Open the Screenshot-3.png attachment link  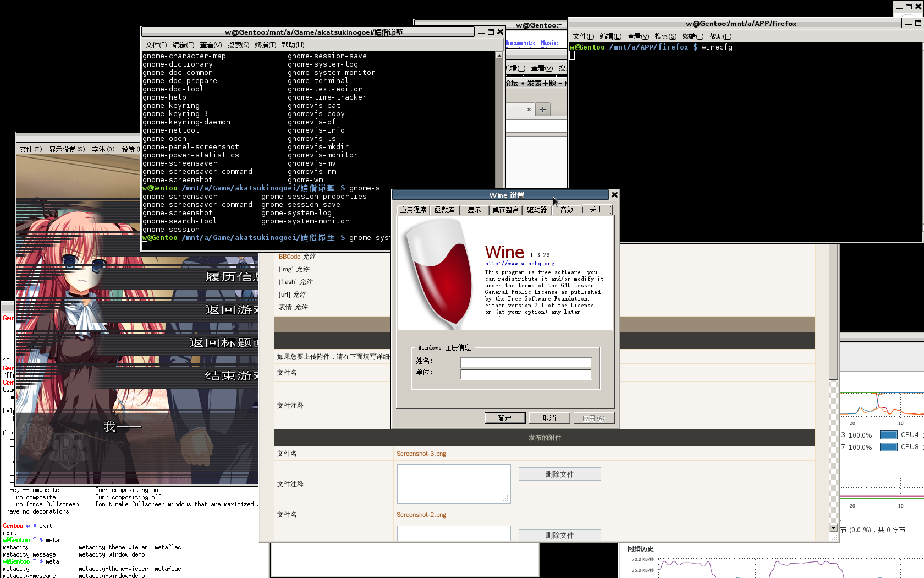click(x=421, y=454)
